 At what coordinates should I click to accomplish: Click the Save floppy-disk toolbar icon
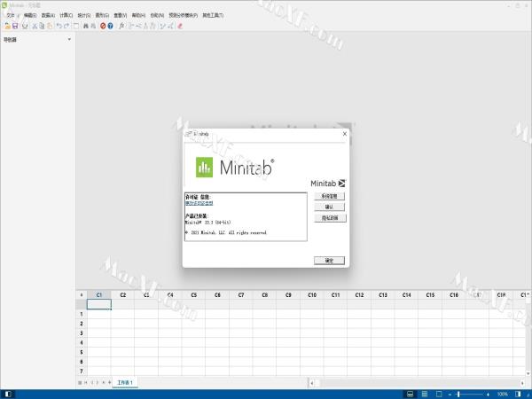(x=15, y=26)
